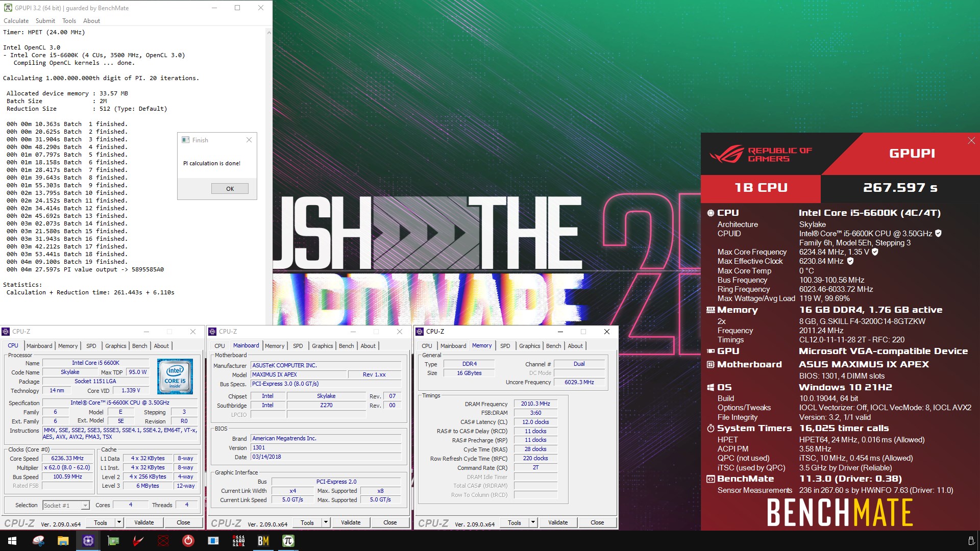
Task: Open About tab in CPU-Z Memory window
Action: point(575,346)
